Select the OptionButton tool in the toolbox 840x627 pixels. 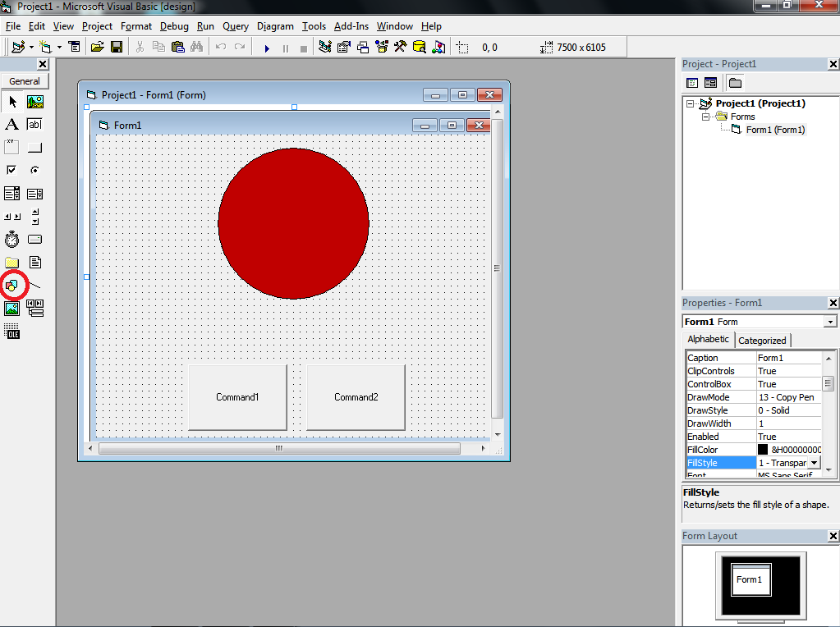pyautogui.click(x=34, y=170)
